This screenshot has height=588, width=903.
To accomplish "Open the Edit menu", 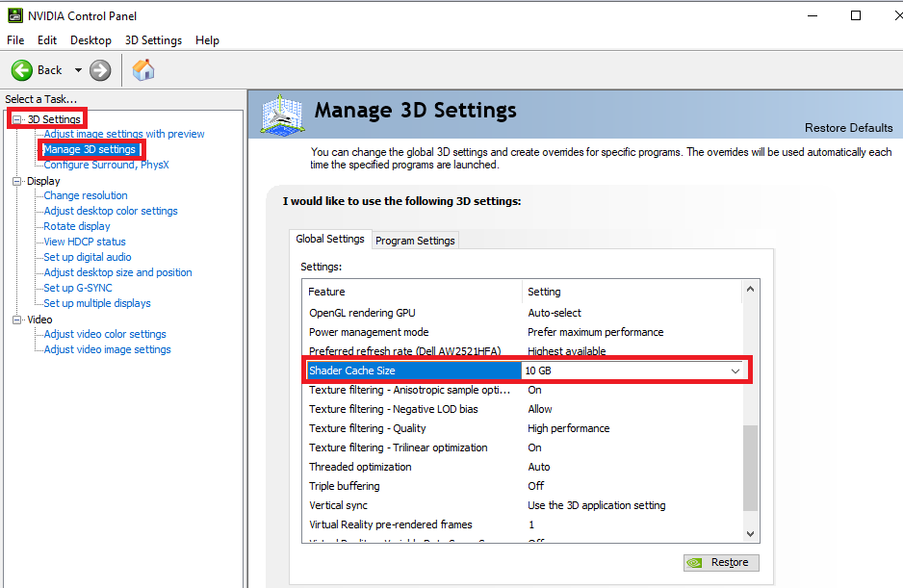I will pos(46,40).
